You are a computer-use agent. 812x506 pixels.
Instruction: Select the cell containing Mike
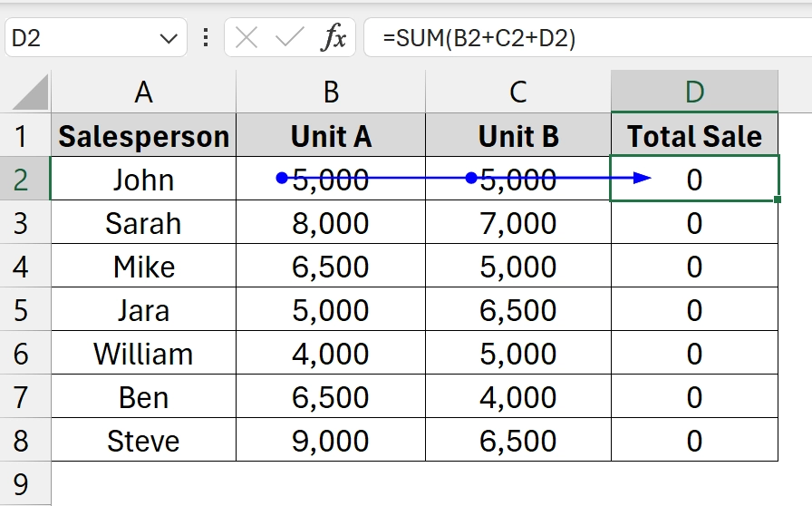click(x=143, y=266)
